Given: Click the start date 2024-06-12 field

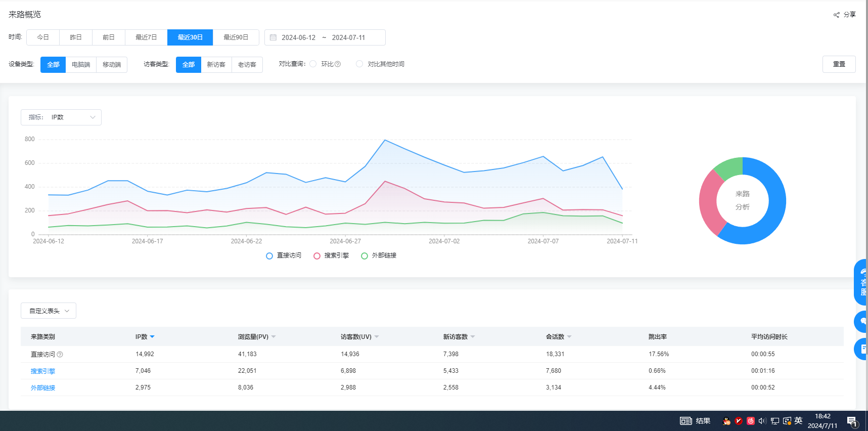Looking at the screenshot, I should 298,38.
